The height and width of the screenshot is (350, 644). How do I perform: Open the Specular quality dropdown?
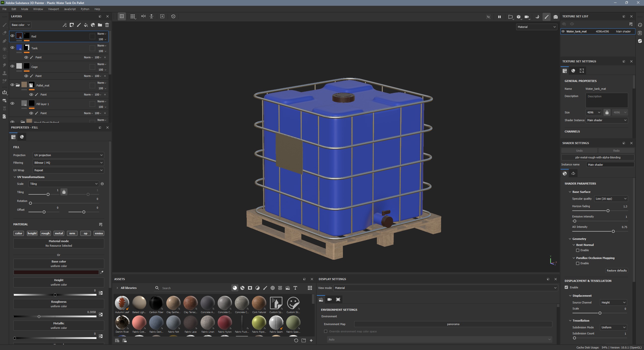pos(611,199)
